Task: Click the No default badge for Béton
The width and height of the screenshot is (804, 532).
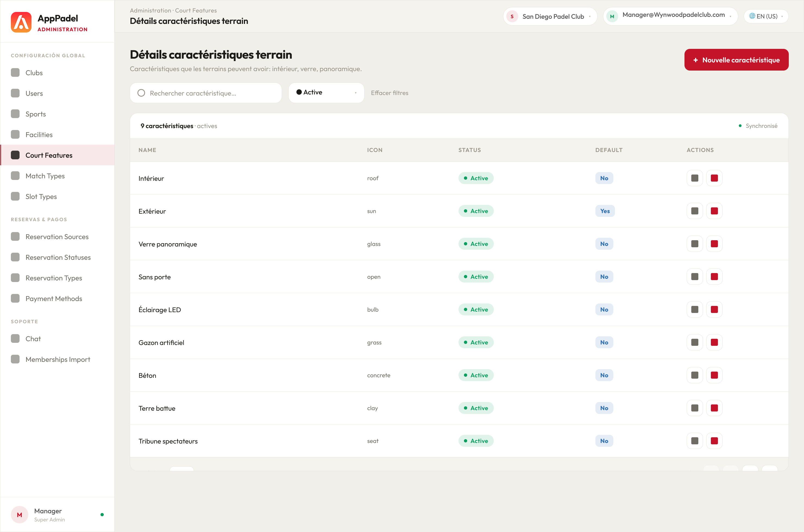Action: tap(604, 375)
